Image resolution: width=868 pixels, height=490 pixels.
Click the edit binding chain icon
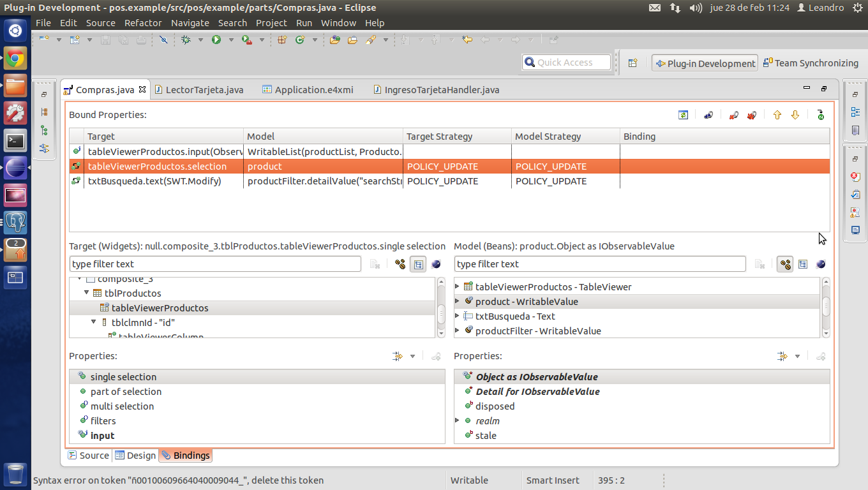click(x=708, y=115)
